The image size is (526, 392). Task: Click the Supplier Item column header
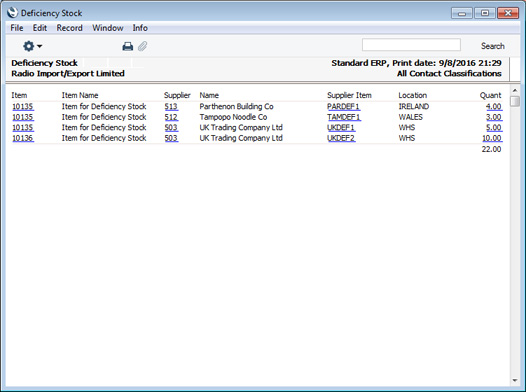pos(349,95)
